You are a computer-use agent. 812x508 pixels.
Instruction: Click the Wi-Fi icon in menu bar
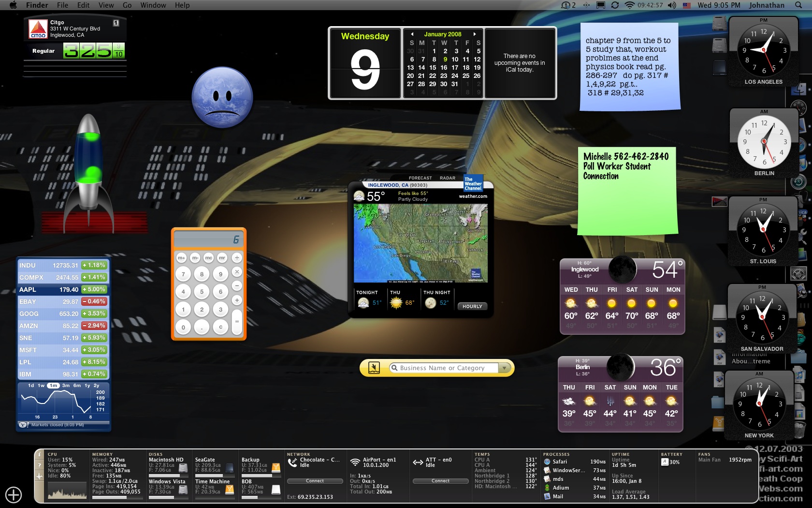coord(629,5)
